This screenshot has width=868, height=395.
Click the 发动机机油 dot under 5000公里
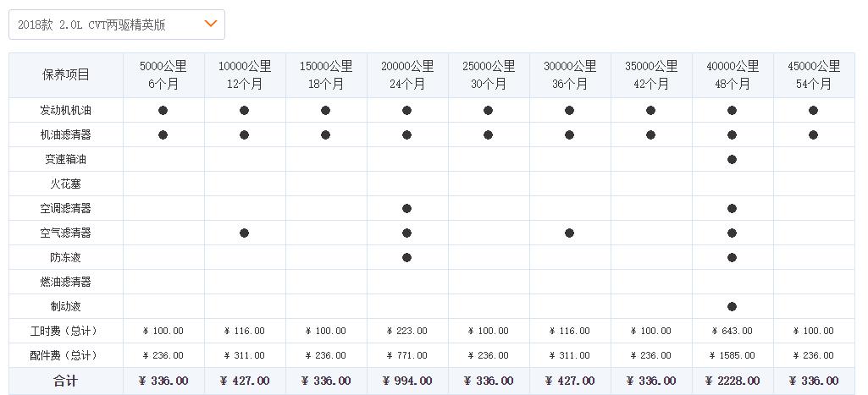pyautogui.click(x=163, y=111)
